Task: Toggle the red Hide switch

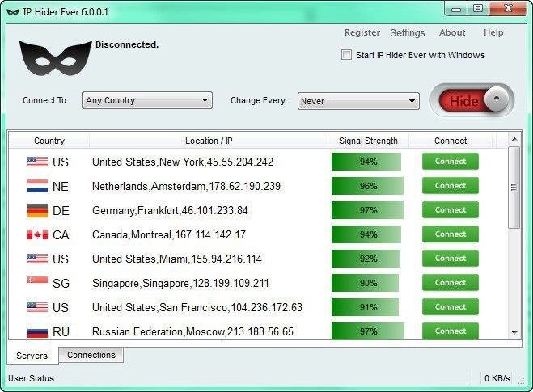Action: 472,100
